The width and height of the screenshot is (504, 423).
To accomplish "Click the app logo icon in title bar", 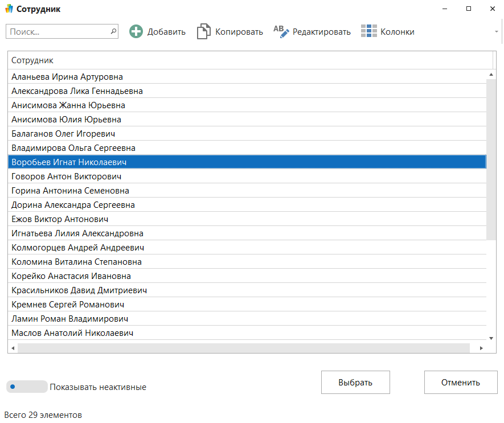I will 9,9.
